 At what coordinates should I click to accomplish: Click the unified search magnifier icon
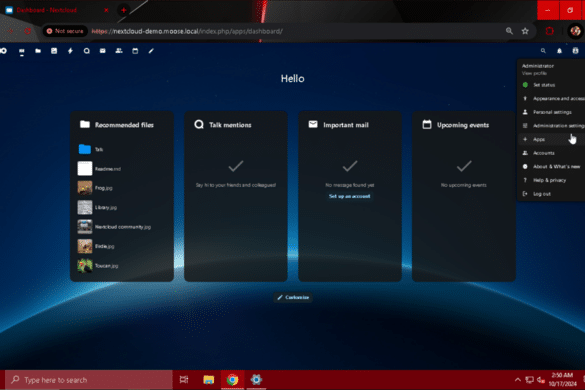543,51
